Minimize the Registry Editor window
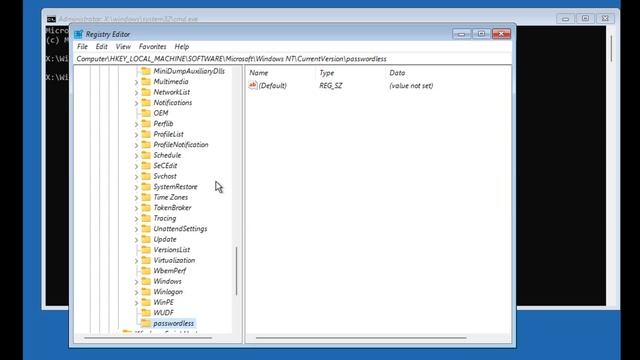640x360 pixels. [x=462, y=34]
